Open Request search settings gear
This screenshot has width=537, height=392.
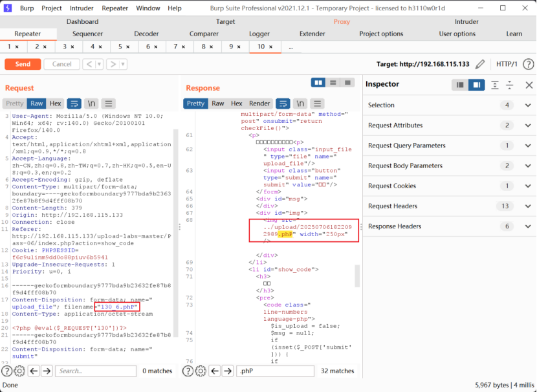click(19, 371)
